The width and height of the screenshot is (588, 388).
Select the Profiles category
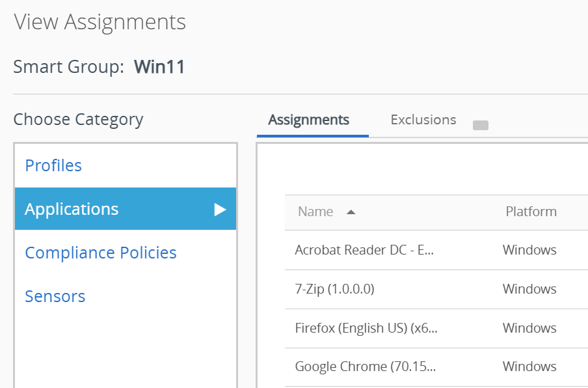pos(53,165)
